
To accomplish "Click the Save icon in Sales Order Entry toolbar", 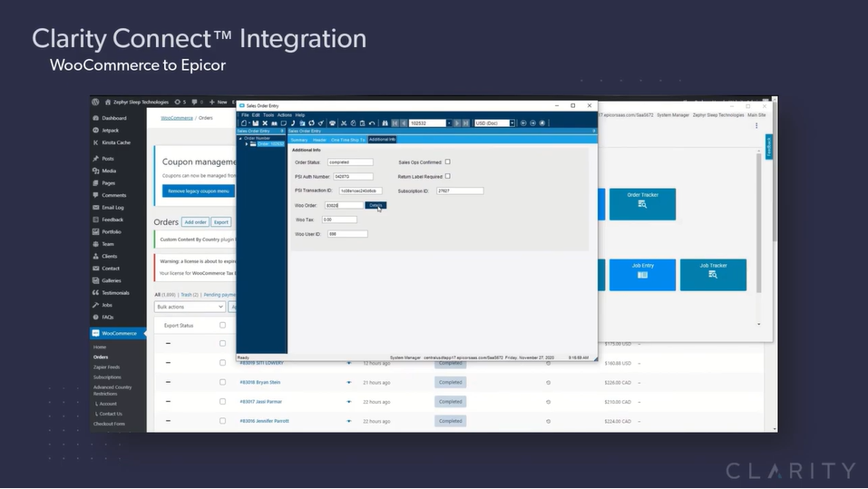I will coord(255,123).
